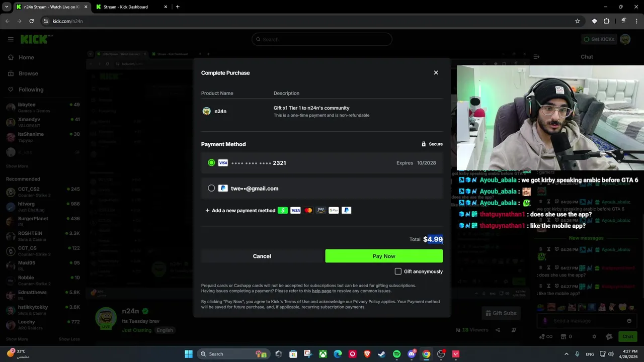Click Add a new payment method
This screenshot has width=644, height=362.
tap(240, 211)
